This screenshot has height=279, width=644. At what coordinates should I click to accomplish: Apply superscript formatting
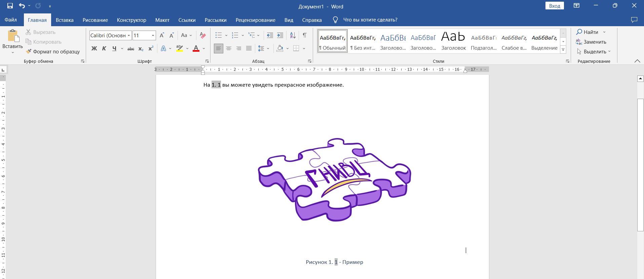pyautogui.click(x=151, y=49)
